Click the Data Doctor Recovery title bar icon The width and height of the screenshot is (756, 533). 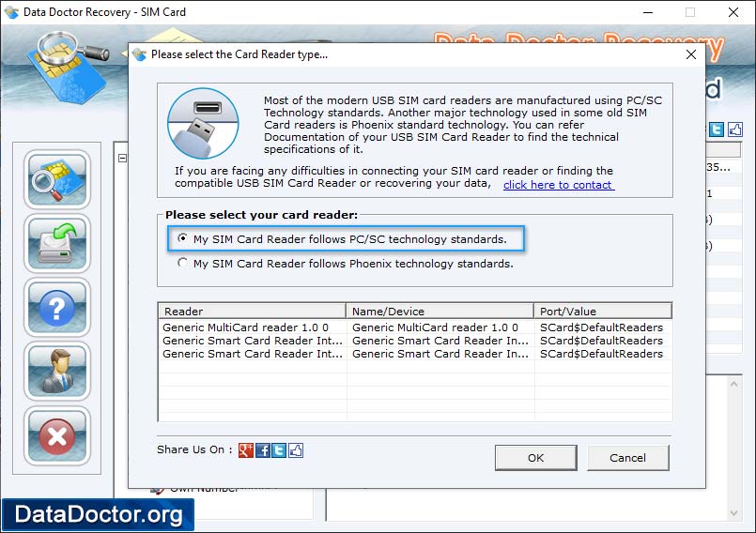pyautogui.click(x=11, y=12)
